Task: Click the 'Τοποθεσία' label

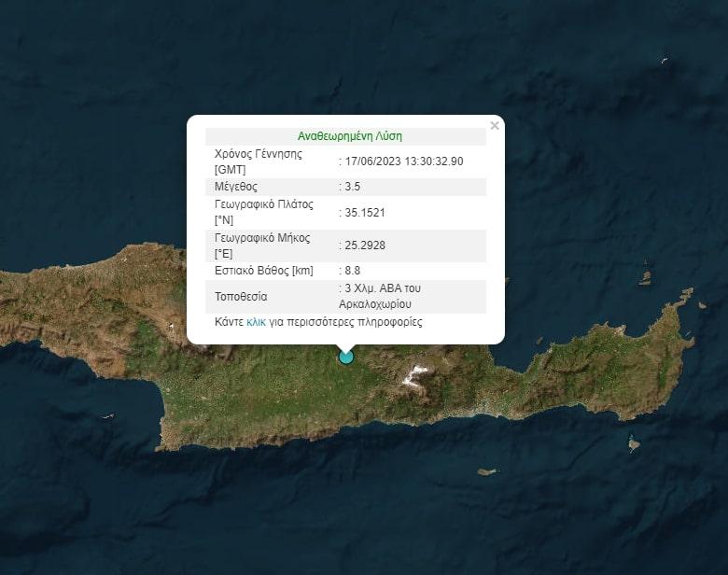Action: (241, 297)
